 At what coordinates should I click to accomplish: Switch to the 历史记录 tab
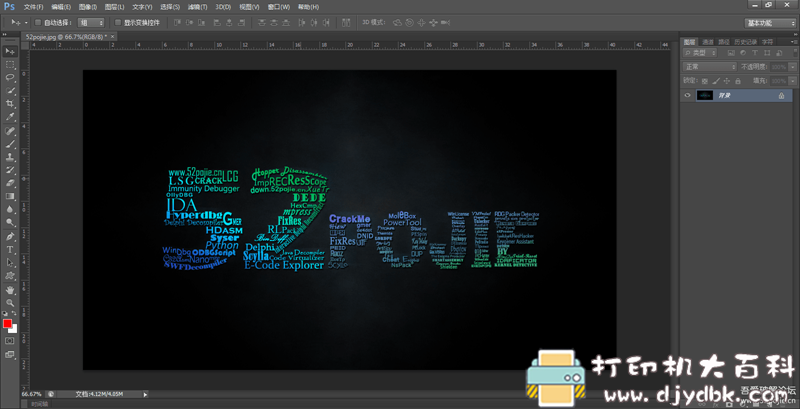[x=744, y=42]
